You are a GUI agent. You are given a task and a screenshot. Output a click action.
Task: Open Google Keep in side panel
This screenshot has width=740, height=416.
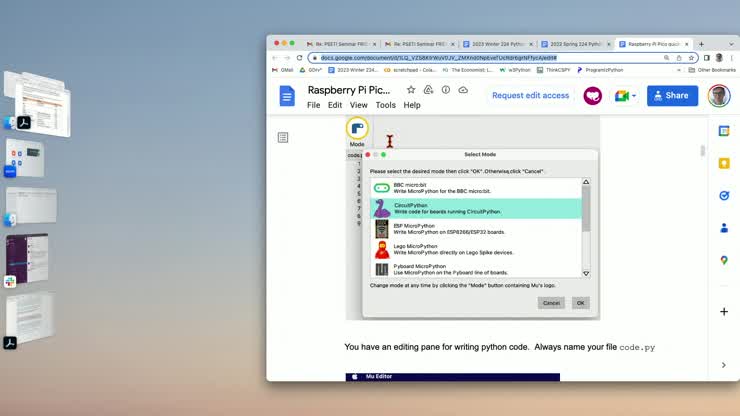pos(724,163)
